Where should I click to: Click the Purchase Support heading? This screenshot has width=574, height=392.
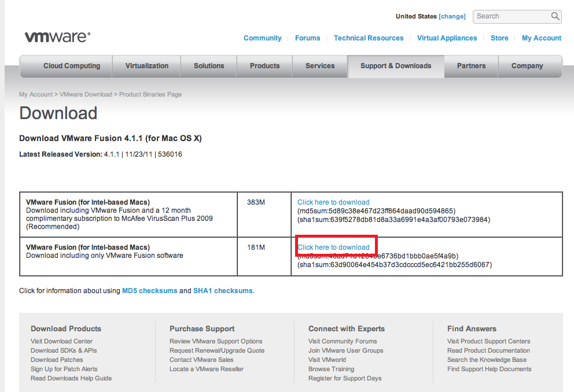tap(202, 329)
